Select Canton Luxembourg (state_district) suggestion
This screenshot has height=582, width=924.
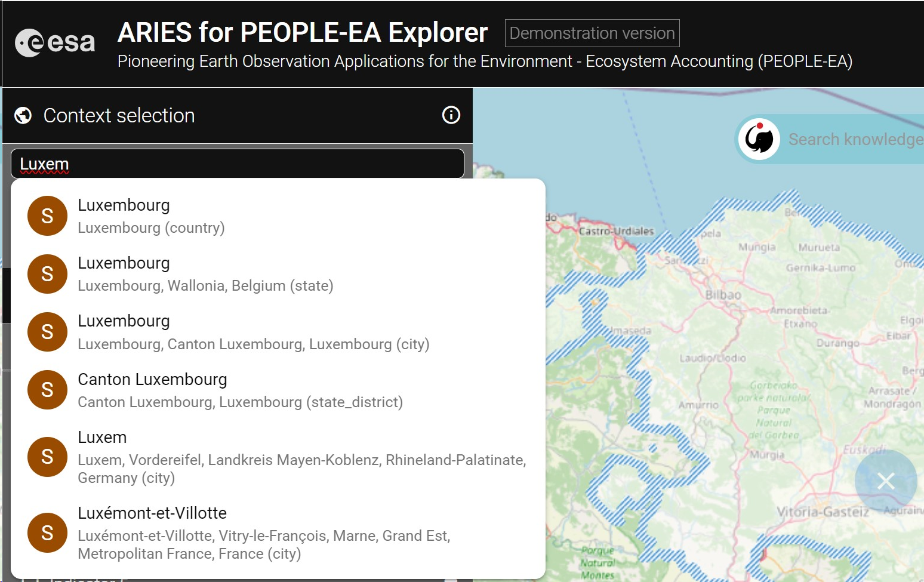tap(278, 390)
